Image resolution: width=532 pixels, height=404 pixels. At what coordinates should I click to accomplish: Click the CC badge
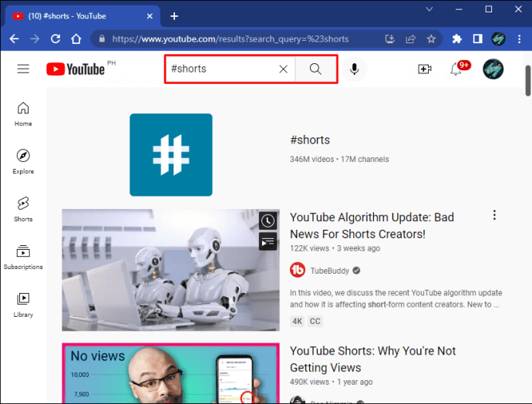pos(315,322)
